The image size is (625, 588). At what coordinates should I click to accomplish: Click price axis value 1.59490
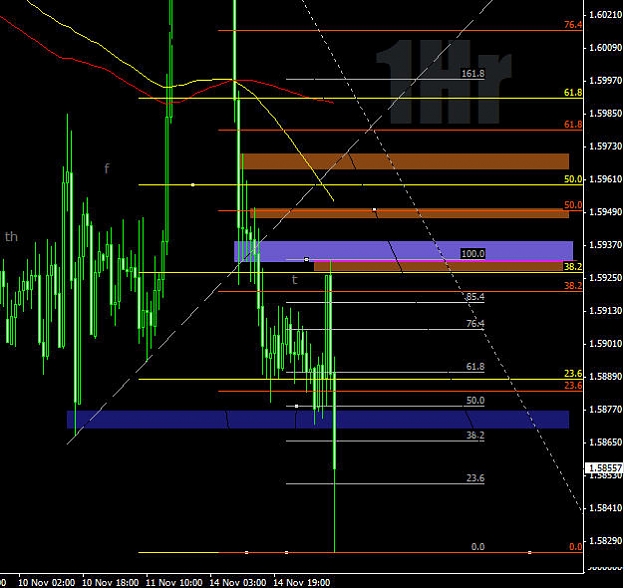pyautogui.click(x=605, y=212)
